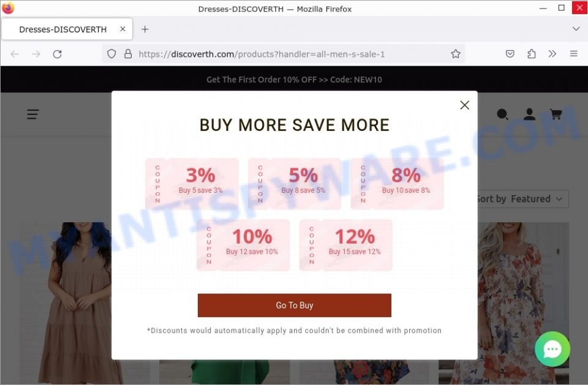Open the hamburger site menu
The height and width of the screenshot is (385, 588).
(33, 114)
